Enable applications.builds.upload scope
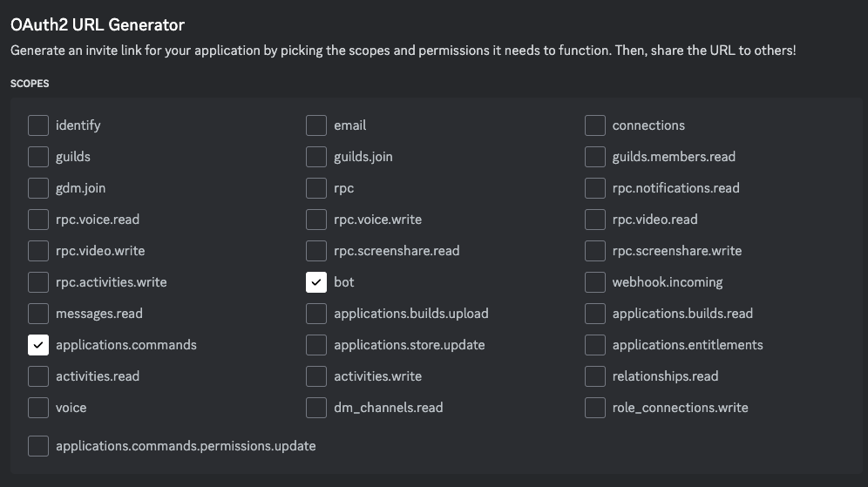Image resolution: width=868 pixels, height=487 pixels. (x=316, y=314)
